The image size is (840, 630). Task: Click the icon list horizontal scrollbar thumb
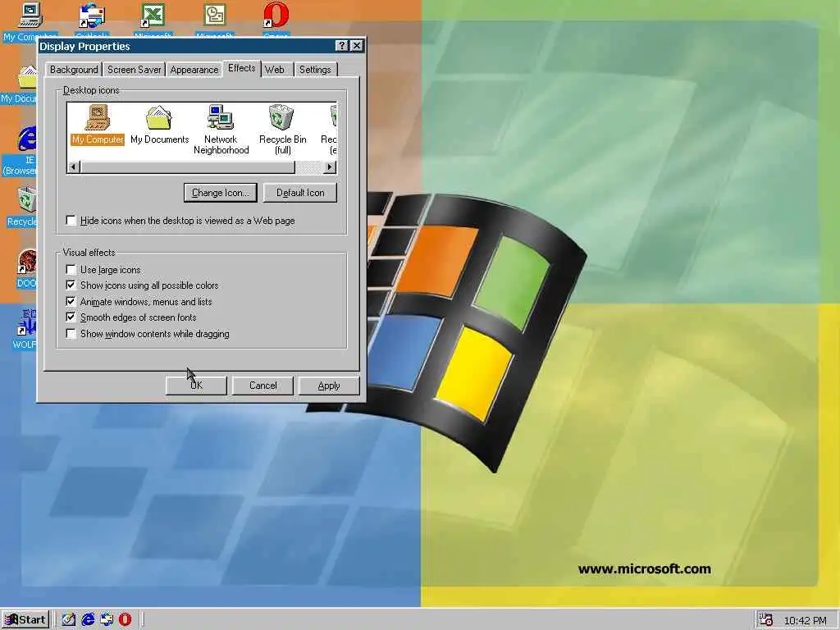188,167
